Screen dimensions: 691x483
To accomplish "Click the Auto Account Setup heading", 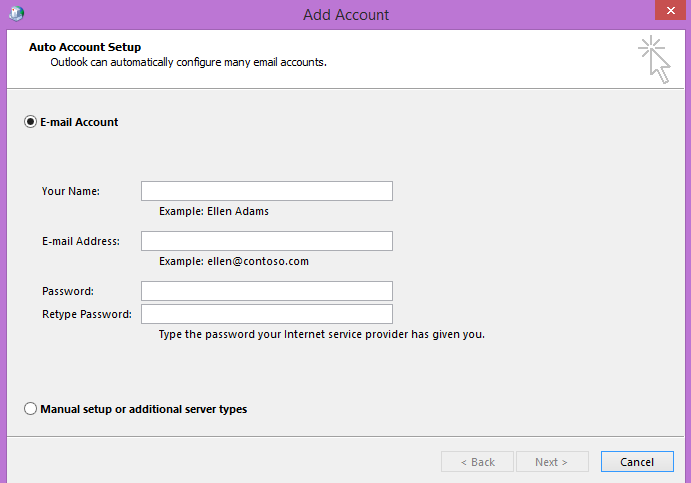I will 85,47.
